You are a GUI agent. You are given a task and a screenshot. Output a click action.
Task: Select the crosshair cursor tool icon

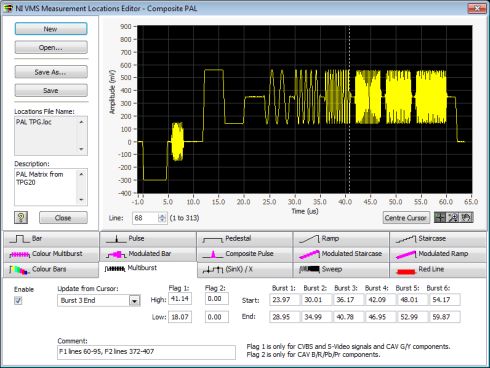(x=440, y=218)
